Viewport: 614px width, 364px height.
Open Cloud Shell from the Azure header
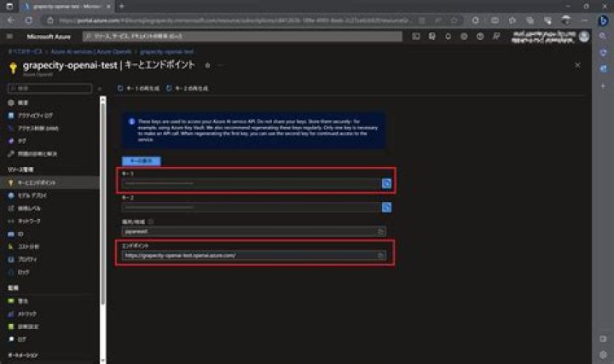[415, 36]
